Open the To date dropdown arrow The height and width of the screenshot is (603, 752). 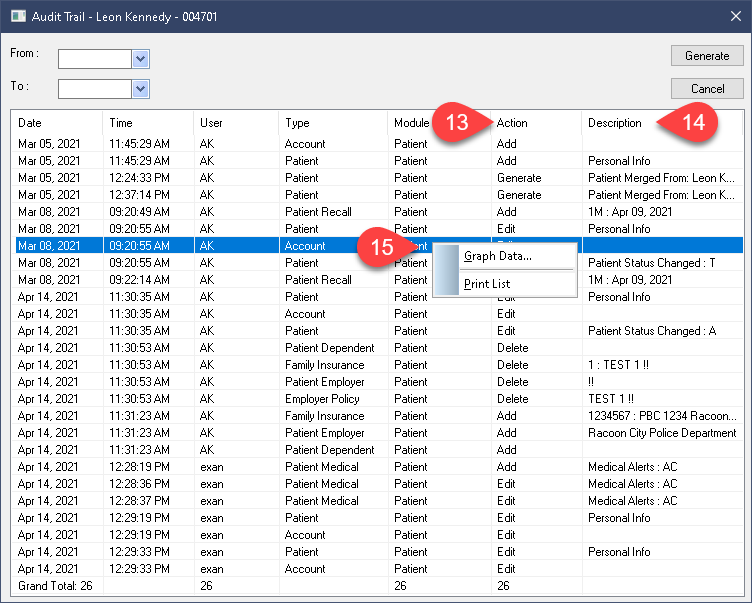tap(141, 89)
